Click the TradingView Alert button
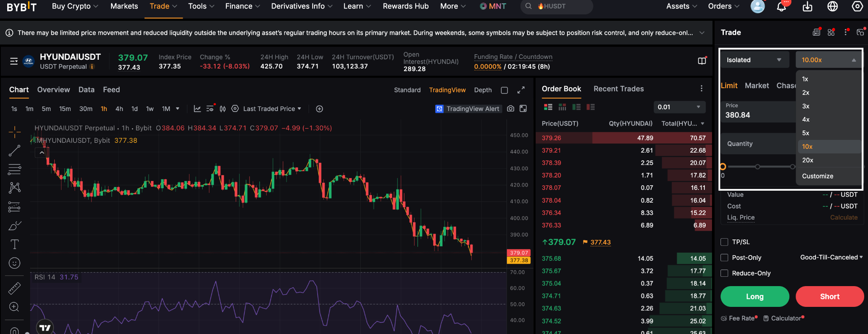Image resolution: width=868 pixels, height=334 pixels. pos(468,109)
